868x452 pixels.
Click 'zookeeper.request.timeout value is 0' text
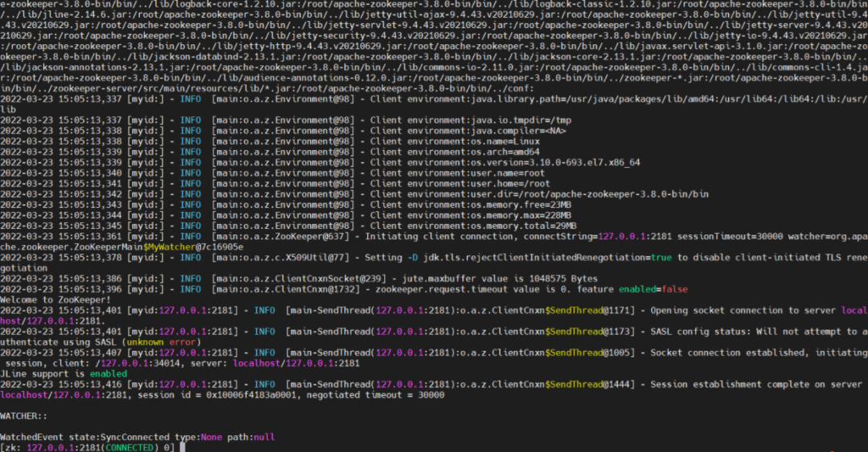coord(473,289)
